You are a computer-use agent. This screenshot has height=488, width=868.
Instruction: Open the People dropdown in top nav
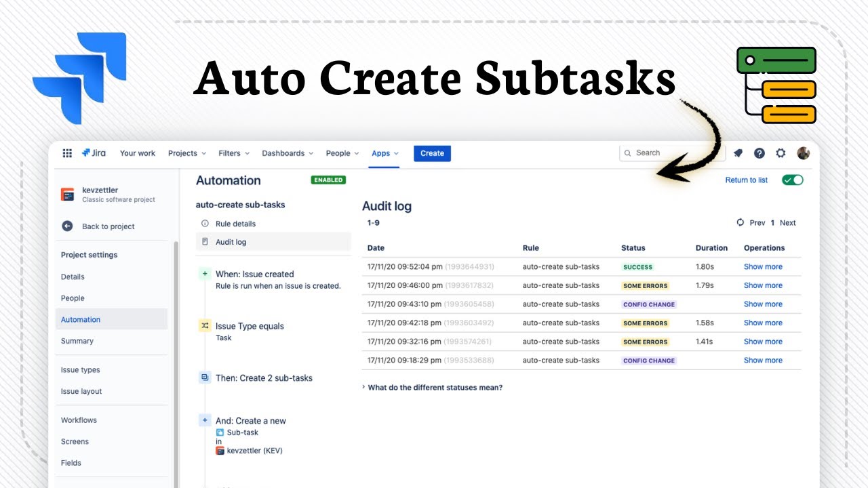[342, 153]
